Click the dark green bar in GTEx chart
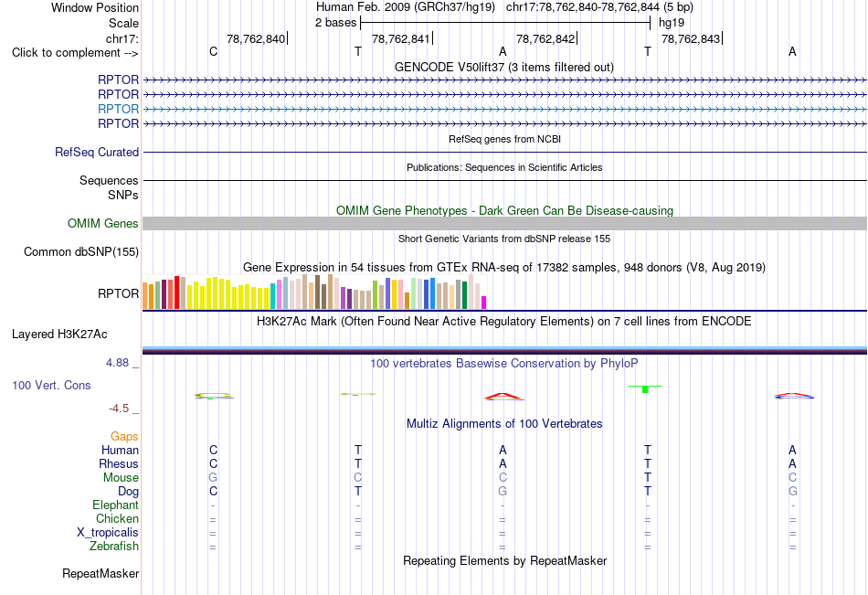This screenshot has height=595, width=868. point(464,295)
